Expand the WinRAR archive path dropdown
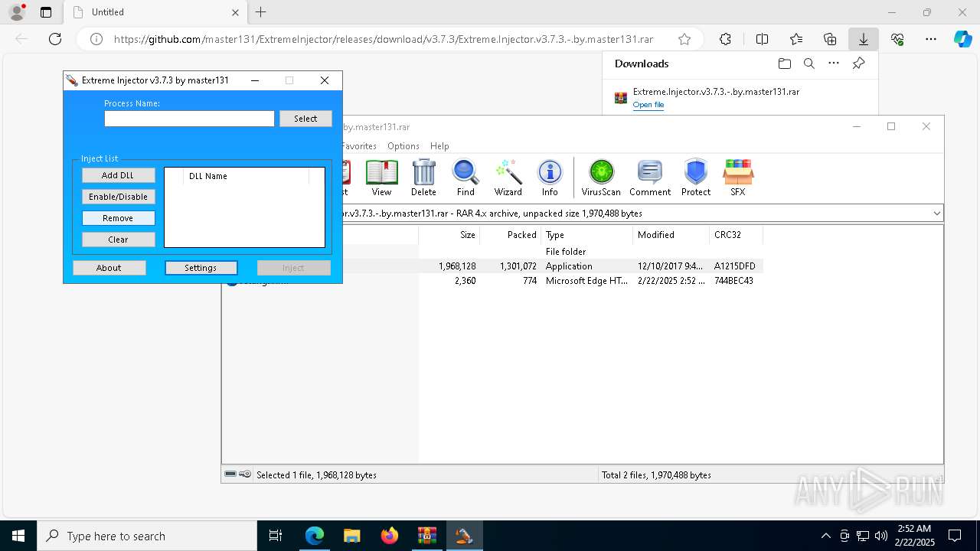980x551 pixels. (936, 214)
